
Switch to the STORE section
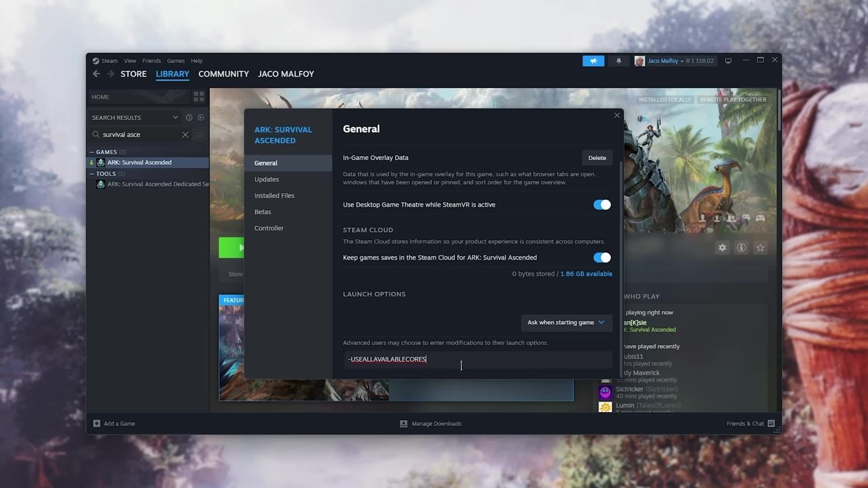pos(134,74)
